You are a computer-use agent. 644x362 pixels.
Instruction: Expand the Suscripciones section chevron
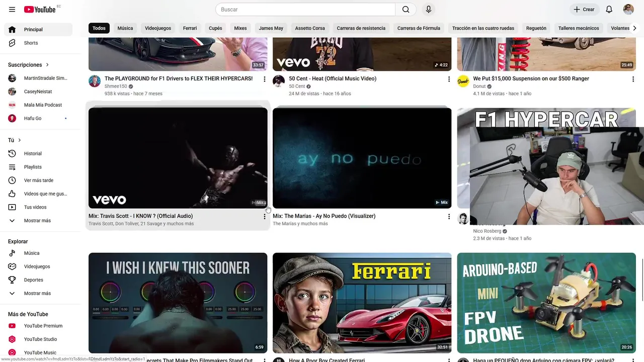[47, 65]
